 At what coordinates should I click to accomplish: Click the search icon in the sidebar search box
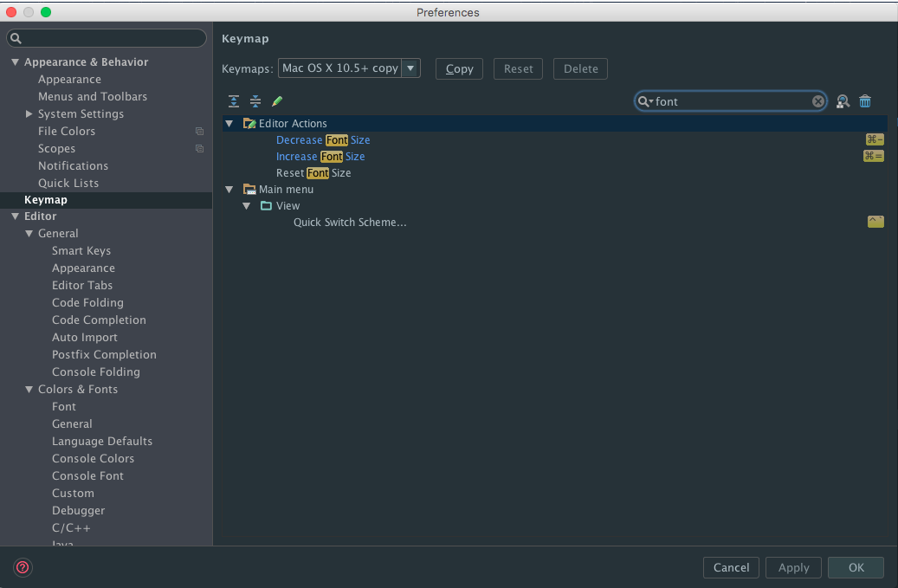pos(16,38)
